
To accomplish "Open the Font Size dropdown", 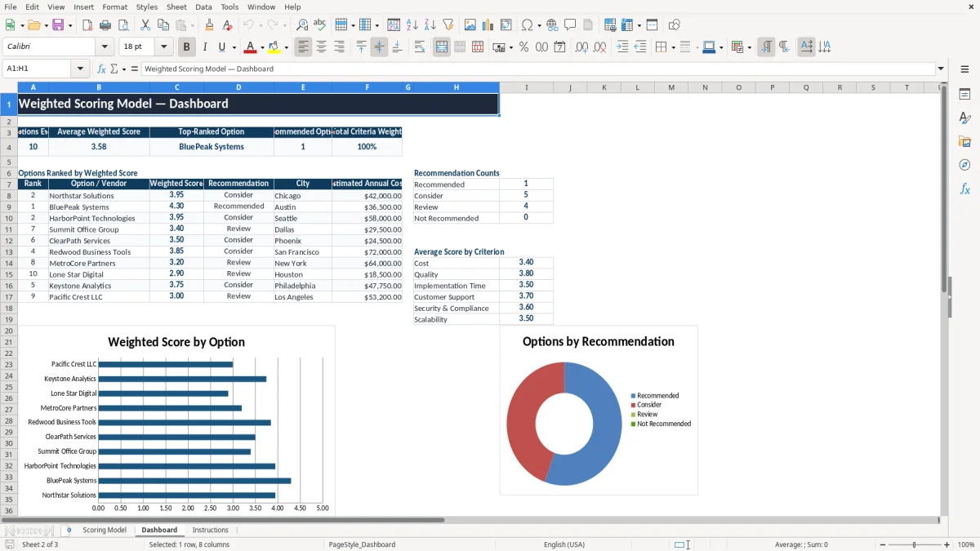I will pyautogui.click(x=163, y=47).
